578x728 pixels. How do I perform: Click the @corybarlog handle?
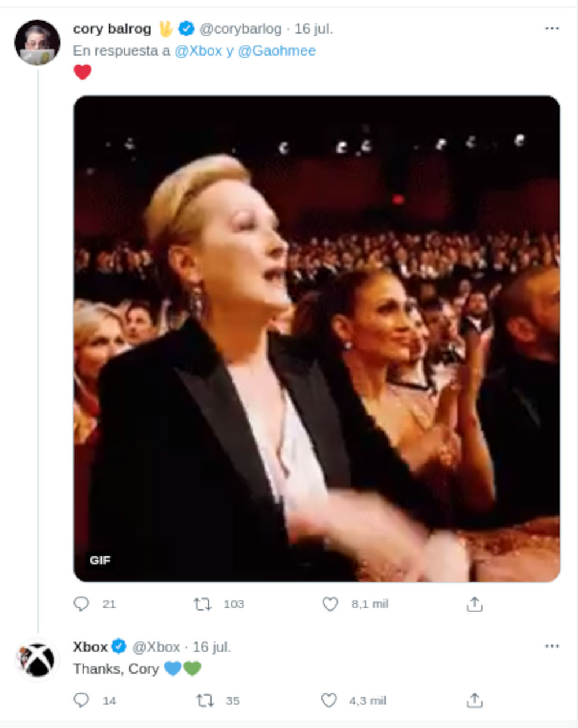240,29
